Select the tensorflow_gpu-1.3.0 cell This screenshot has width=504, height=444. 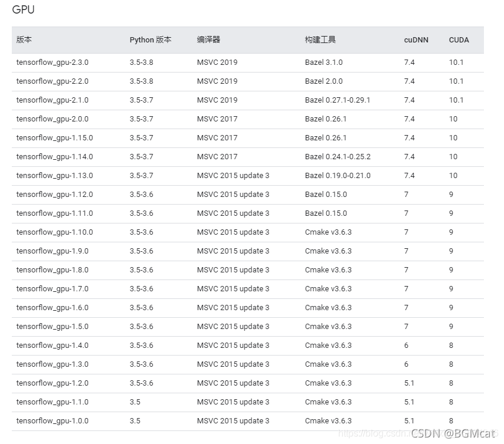tap(53, 364)
